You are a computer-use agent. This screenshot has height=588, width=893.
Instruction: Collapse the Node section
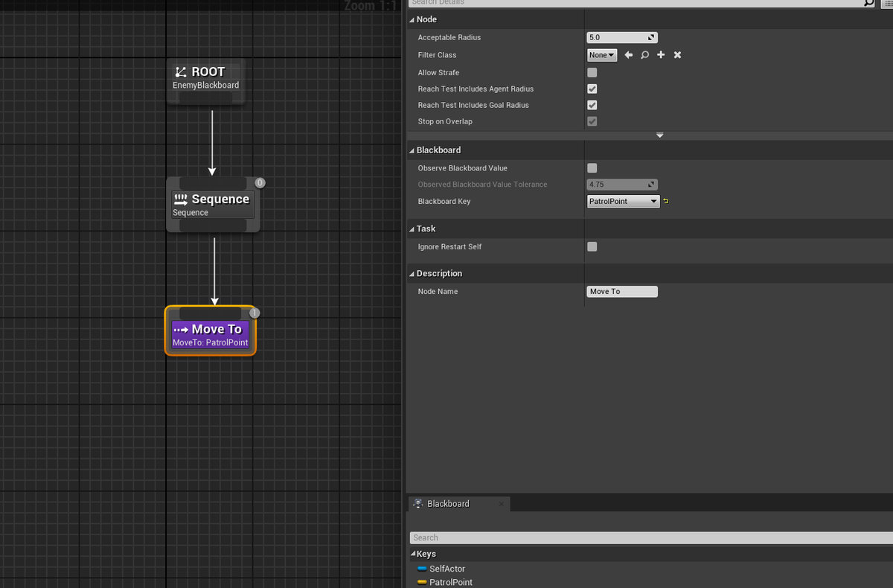tap(412, 19)
